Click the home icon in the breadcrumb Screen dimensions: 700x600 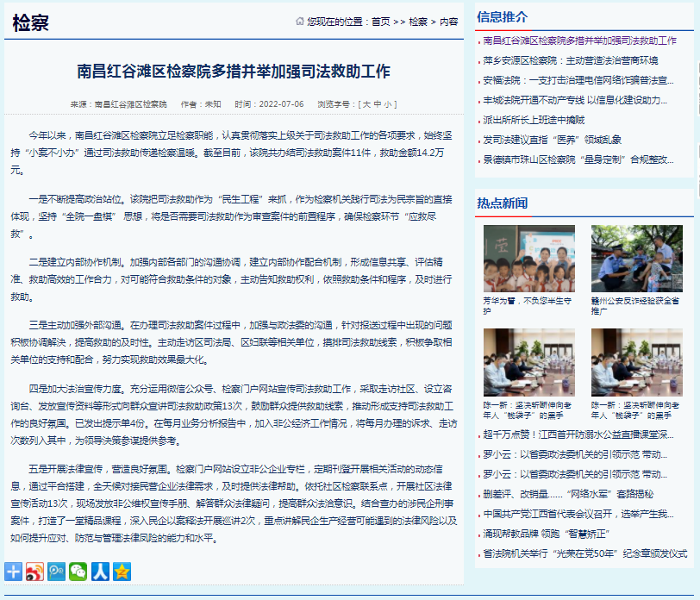299,21
